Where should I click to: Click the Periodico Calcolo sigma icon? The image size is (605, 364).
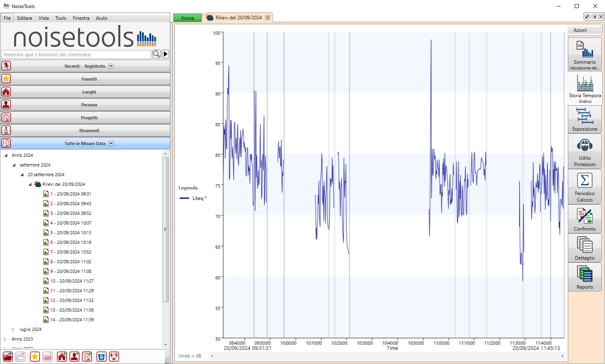(x=584, y=181)
